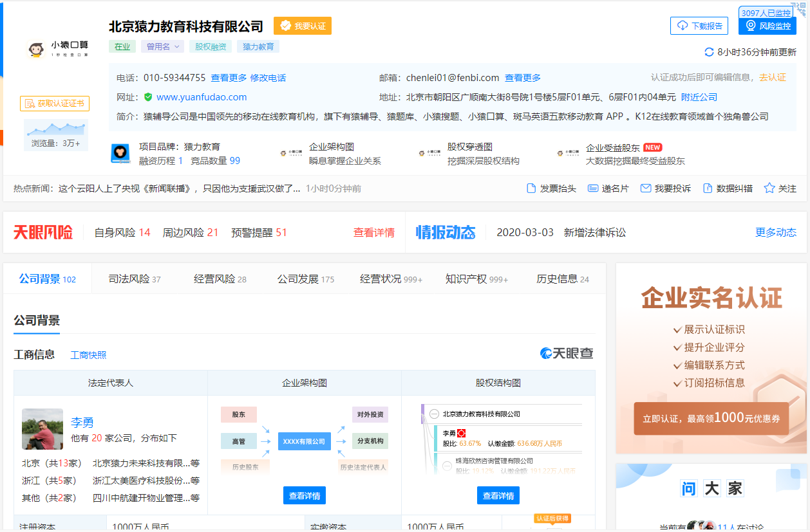Open the www.yuanfudao.com website link
This screenshot has width=810, height=532.
coord(202,97)
